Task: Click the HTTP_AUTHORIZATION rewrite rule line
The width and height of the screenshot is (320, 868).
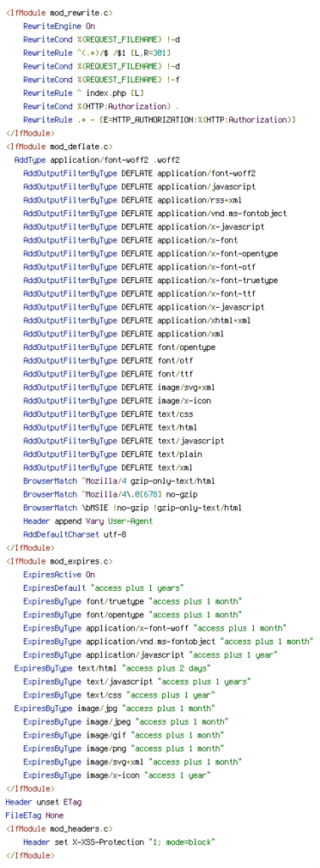Action: [160, 119]
